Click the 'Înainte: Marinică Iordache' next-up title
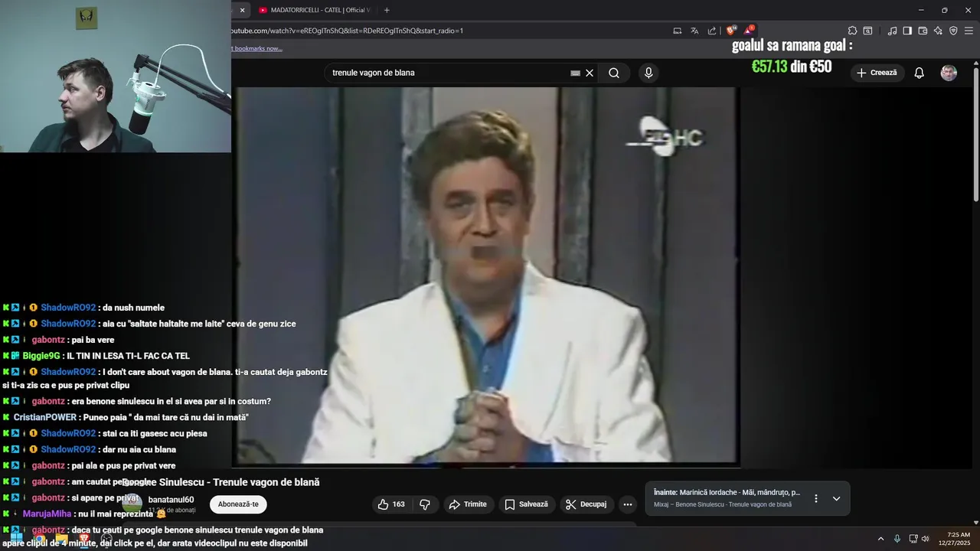The image size is (980, 551). [x=727, y=493]
